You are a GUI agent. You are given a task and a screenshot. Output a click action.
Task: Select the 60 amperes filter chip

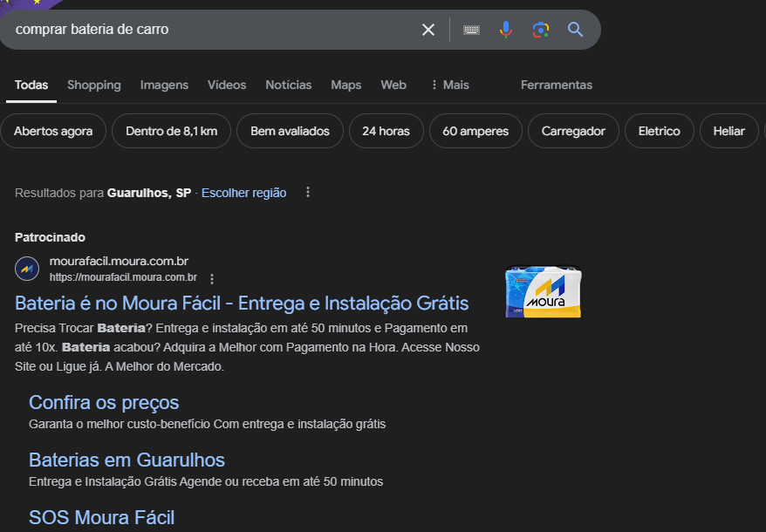(475, 130)
